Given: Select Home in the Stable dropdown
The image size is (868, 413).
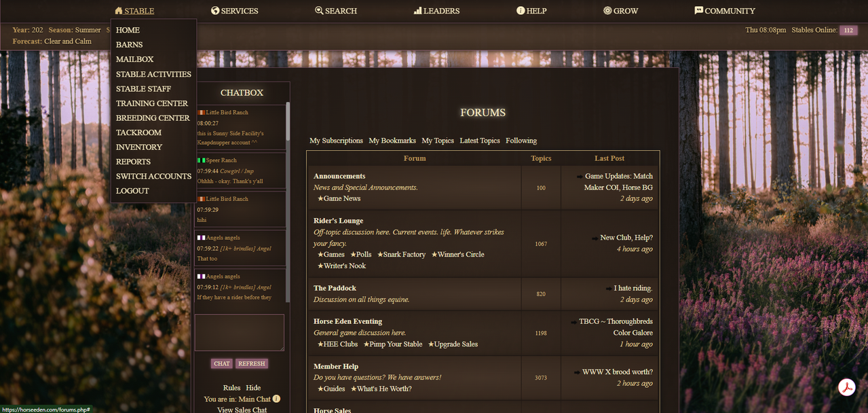Looking at the screenshot, I should pos(128,30).
